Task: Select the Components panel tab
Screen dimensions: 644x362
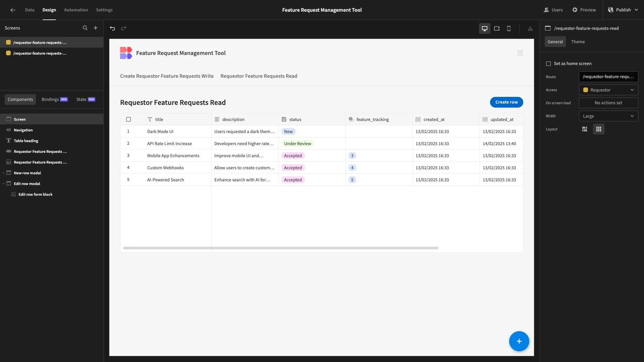Action: (20, 100)
